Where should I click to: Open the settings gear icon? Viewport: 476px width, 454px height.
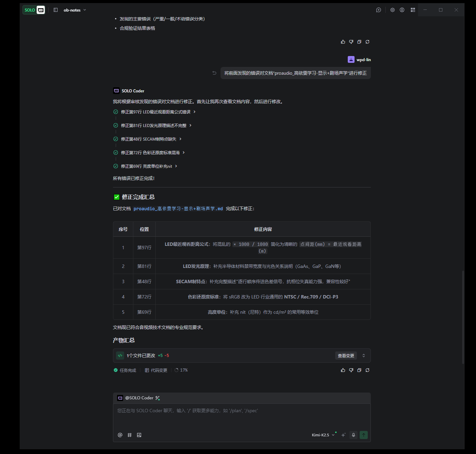[x=393, y=10]
